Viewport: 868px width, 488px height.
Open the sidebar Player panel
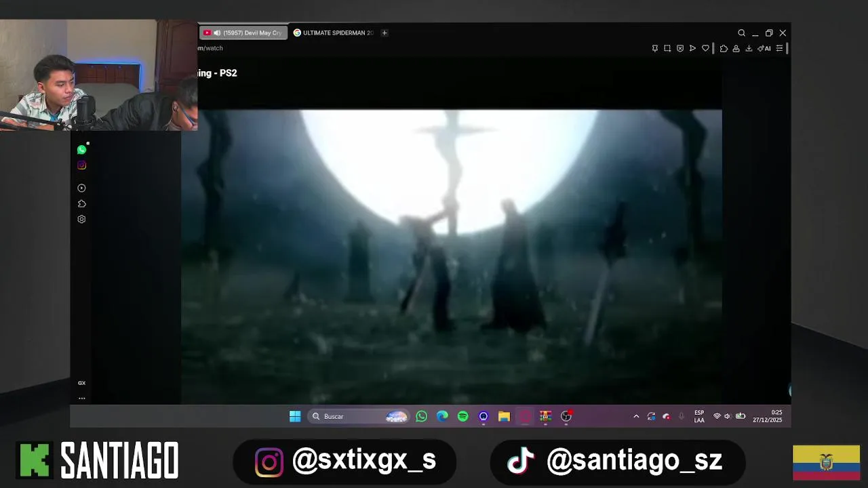(81, 188)
